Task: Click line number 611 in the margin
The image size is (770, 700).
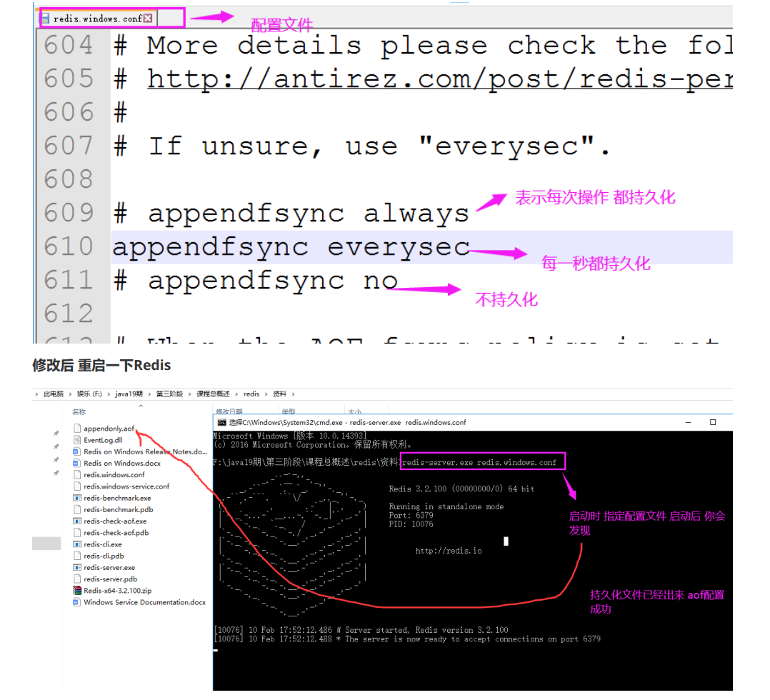Action: click(69, 280)
